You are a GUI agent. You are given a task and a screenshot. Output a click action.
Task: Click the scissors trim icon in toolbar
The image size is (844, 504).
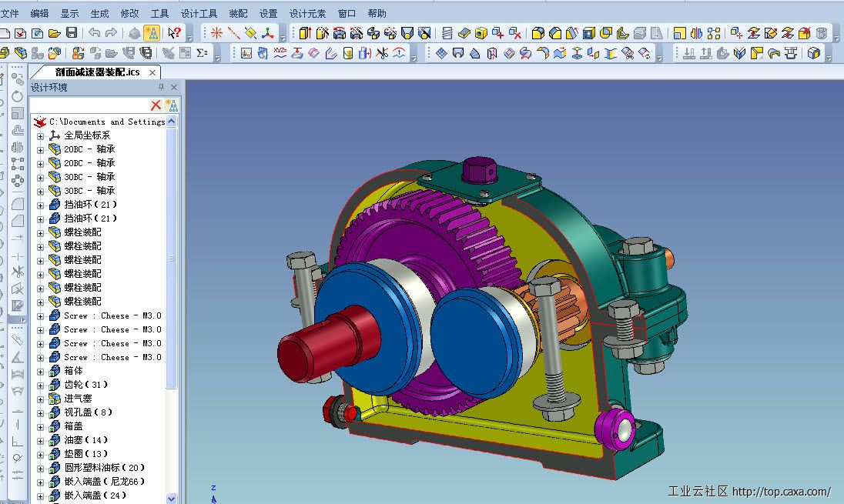pos(382,53)
